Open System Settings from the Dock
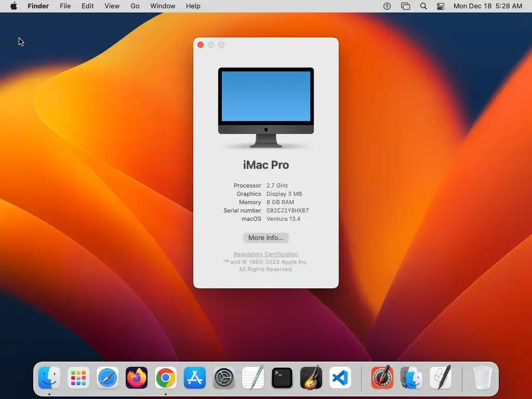 pyautogui.click(x=224, y=378)
